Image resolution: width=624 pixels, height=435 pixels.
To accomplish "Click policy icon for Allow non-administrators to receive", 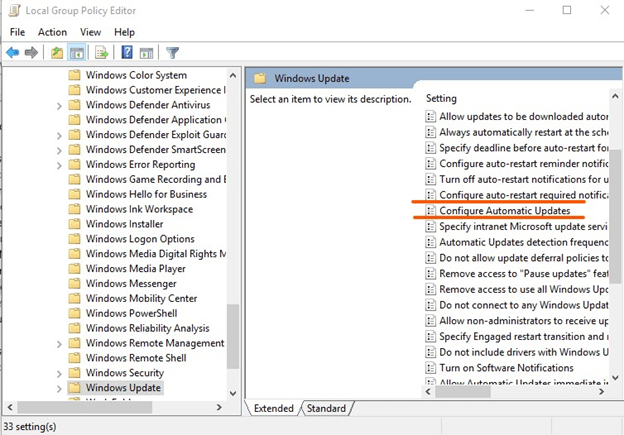I will pyautogui.click(x=430, y=321).
